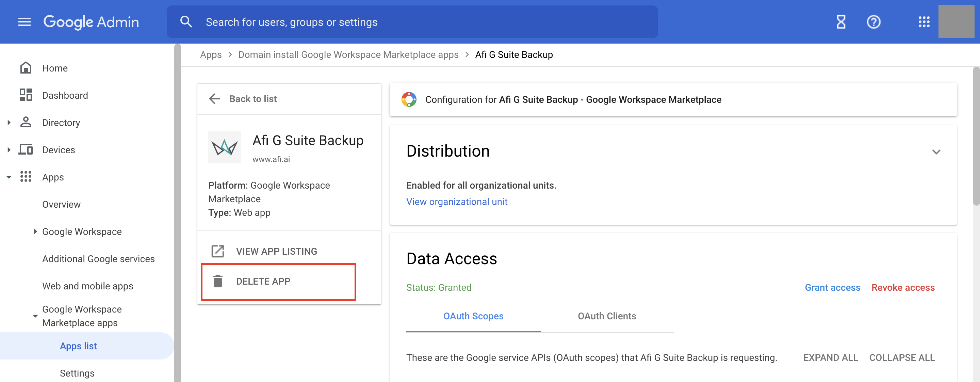Click the Apps breadcrumb link
980x382 pixels.
pyautogui.click(x=211, y=55)
